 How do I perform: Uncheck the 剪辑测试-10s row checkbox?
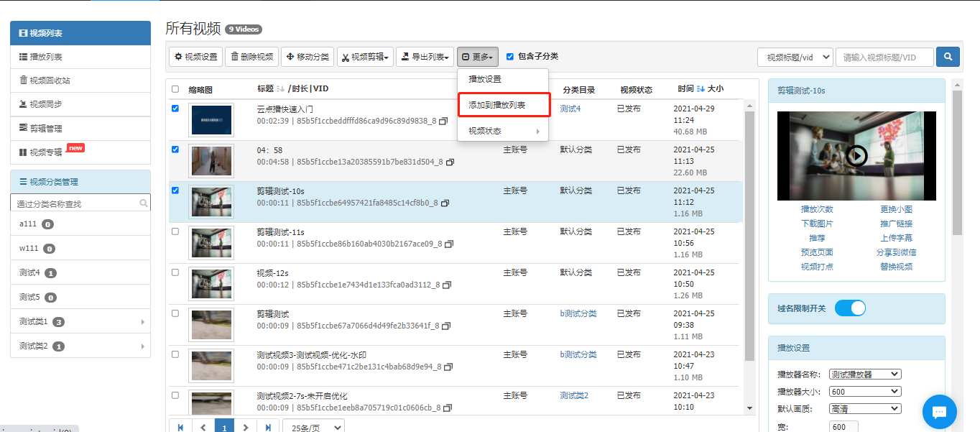(x=175, y=190)
